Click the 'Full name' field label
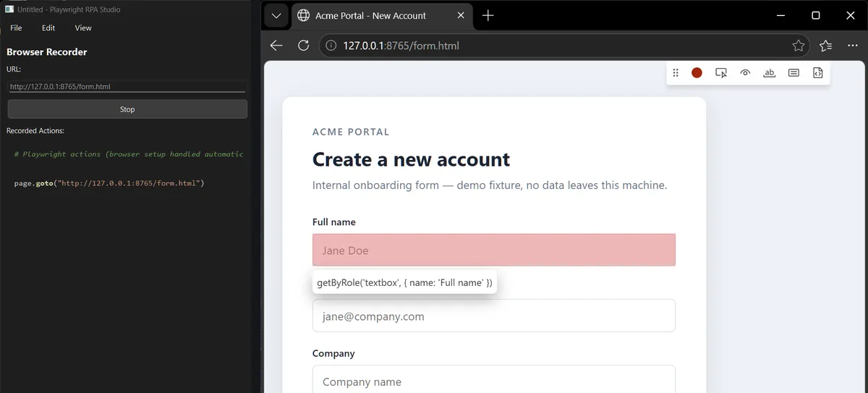868x393 pixels. click(x=334, y=222)
